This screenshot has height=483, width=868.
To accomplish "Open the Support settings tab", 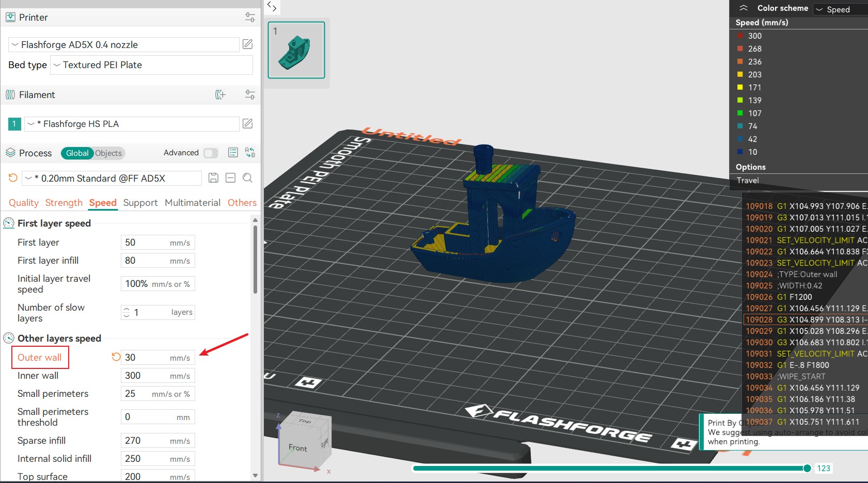I will [140, 203].
